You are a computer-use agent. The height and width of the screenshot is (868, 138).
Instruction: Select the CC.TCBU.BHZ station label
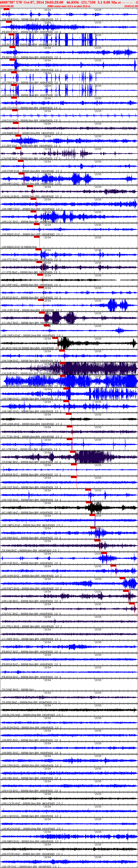point(31,437)
